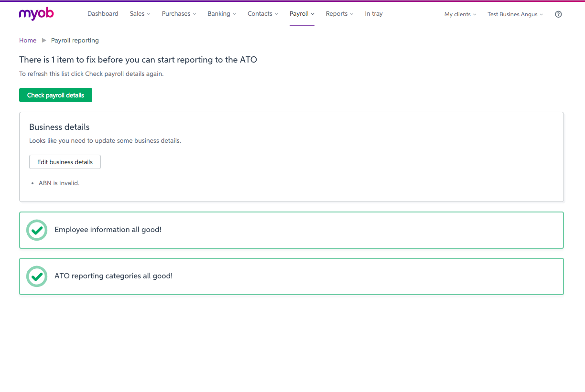
Task: Click the 'To refresh this list' instruction text
Action: 91,74
